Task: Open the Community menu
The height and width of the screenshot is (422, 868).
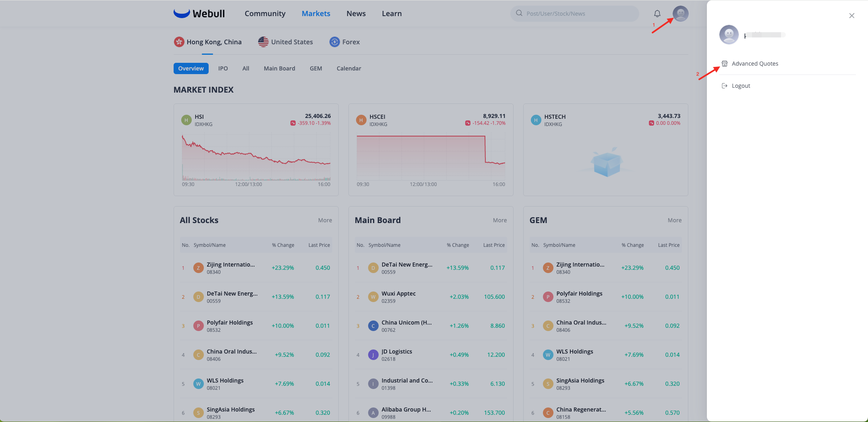Action: 265,14
